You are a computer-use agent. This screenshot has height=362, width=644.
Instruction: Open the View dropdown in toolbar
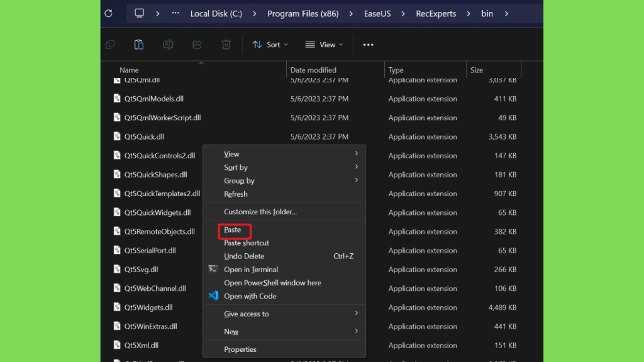point(324,45)
